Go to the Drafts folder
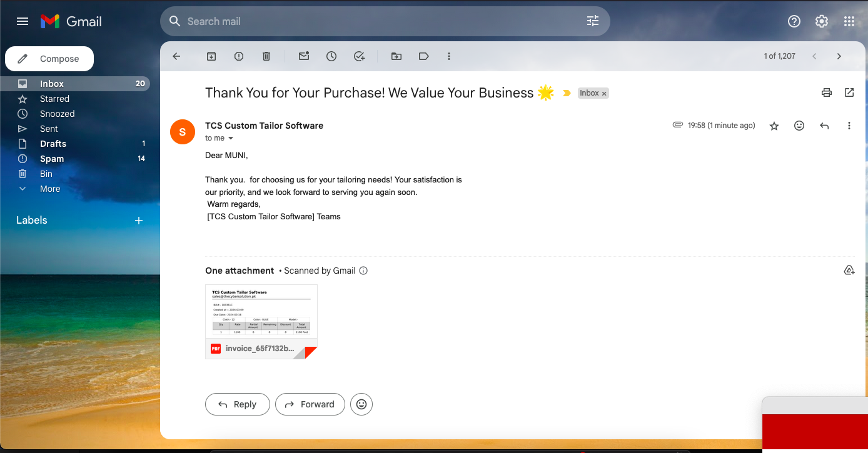 point(53,143)
